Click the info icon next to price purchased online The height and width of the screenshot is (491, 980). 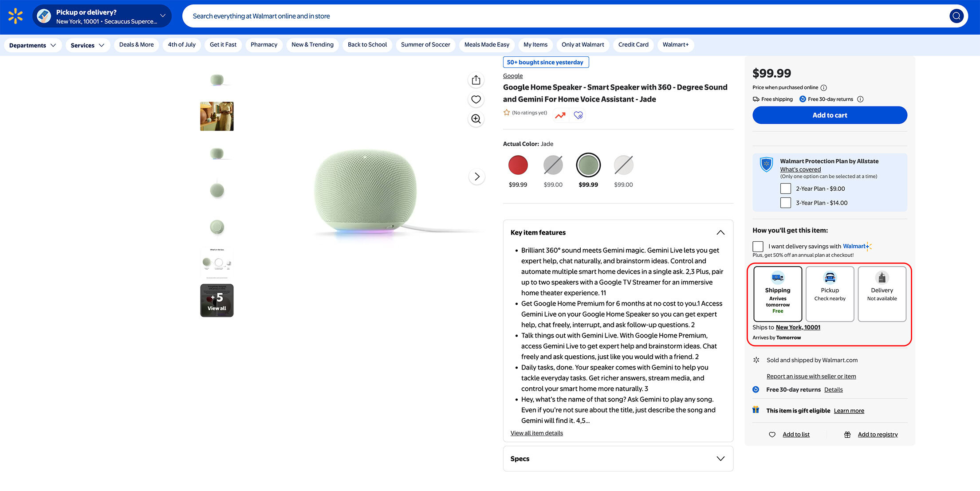point(824,88)
